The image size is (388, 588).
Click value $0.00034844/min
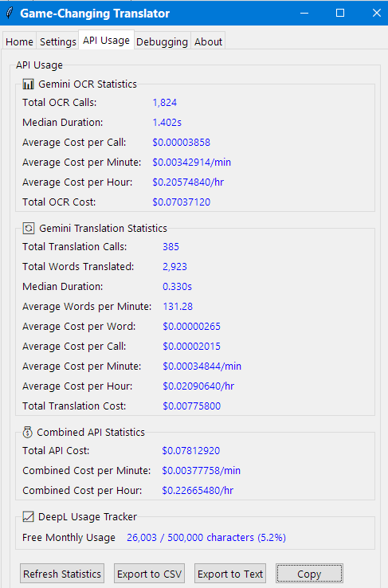(202, 366)
